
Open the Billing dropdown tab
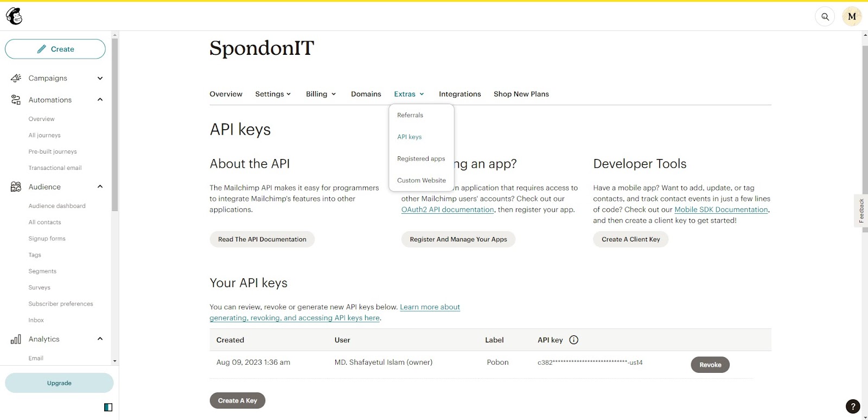tap(321, 94)
